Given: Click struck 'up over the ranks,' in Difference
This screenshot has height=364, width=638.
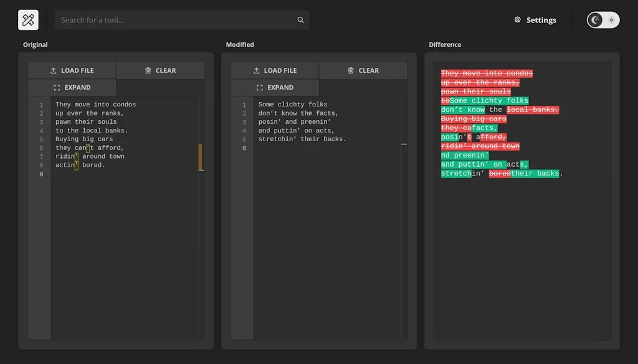Looking at the screenshot, I should pyautogui.click(x=480, y=83).
